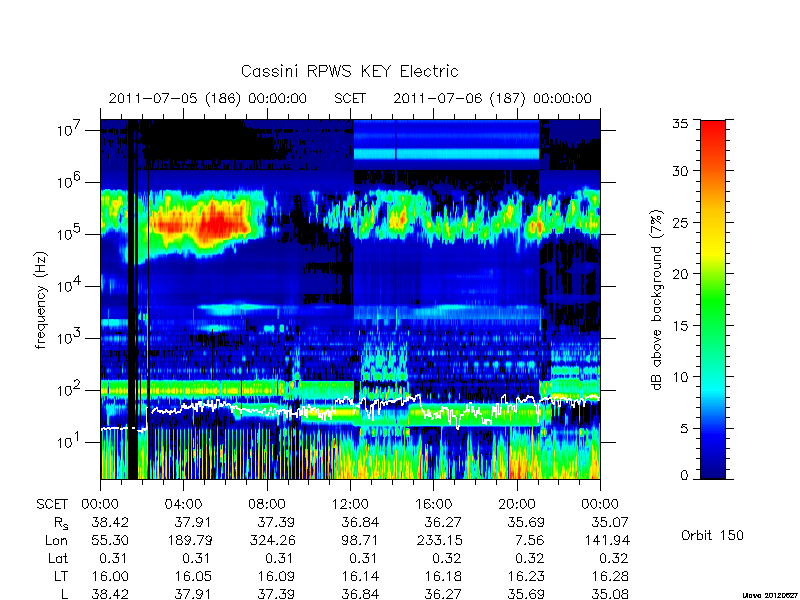Click the SCET row header below the plot
The image size is (800, 600).
(x=52, y=505)
